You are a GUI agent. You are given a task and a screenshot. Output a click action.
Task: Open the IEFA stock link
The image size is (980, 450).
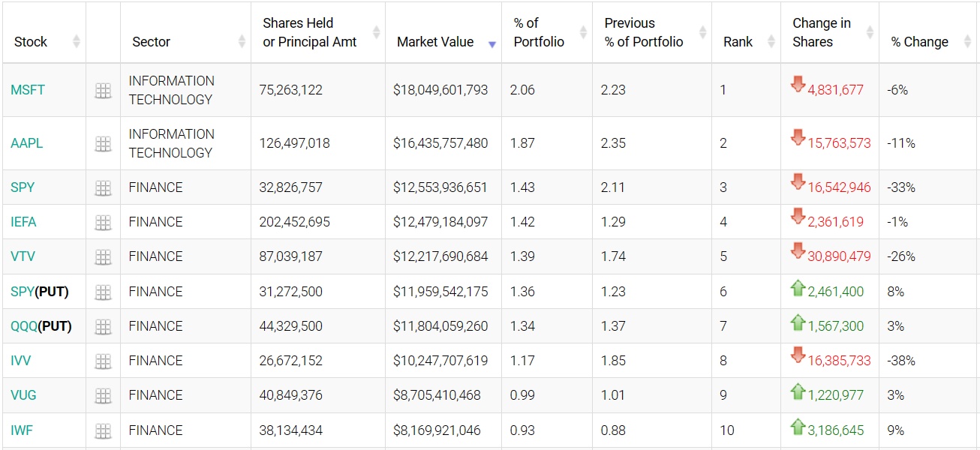click(23, 222)
